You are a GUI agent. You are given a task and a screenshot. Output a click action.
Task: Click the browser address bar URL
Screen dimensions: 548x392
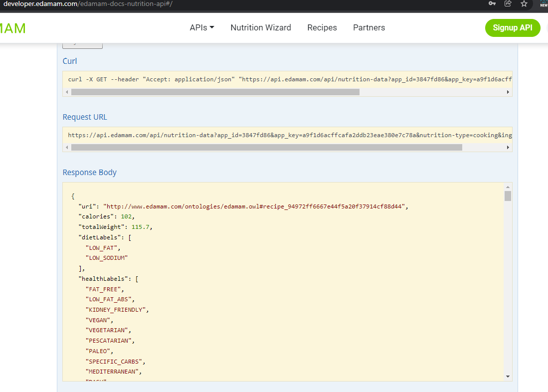coord(88,4)
